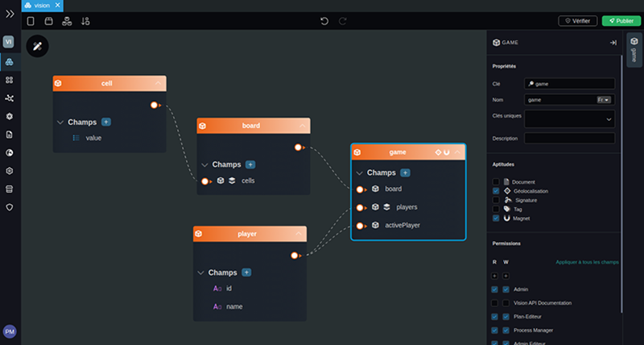
Task: Add a field to the player entity
Action: pyautogui.click(x=246, y=272)
